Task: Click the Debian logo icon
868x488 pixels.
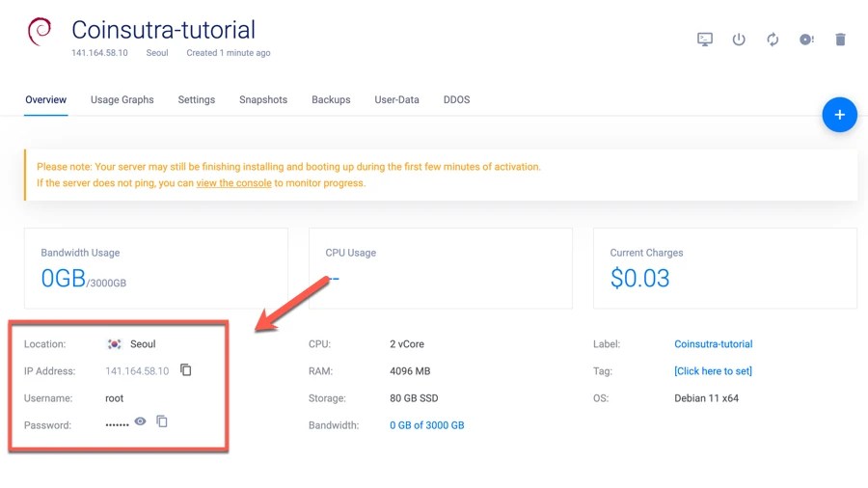Action: 40,32
